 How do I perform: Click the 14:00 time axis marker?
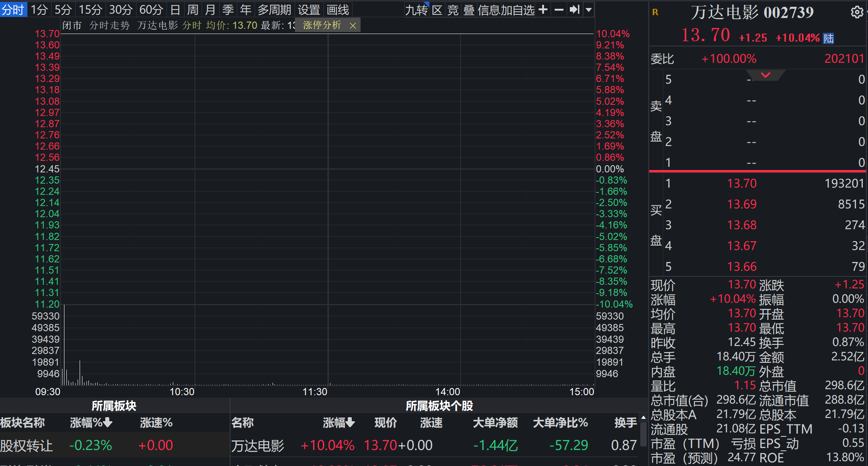coord(447,392)
